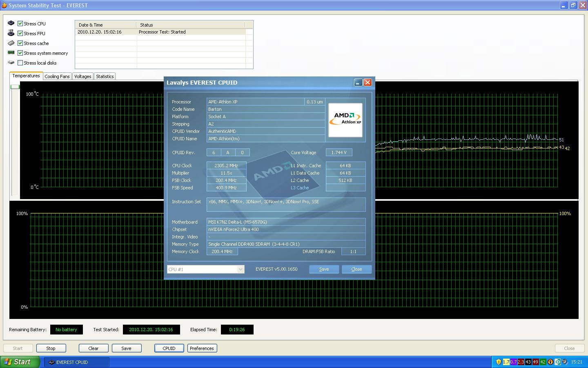
Task: Click the yellow 1.7 sensor tray icon
Action: 506,362
